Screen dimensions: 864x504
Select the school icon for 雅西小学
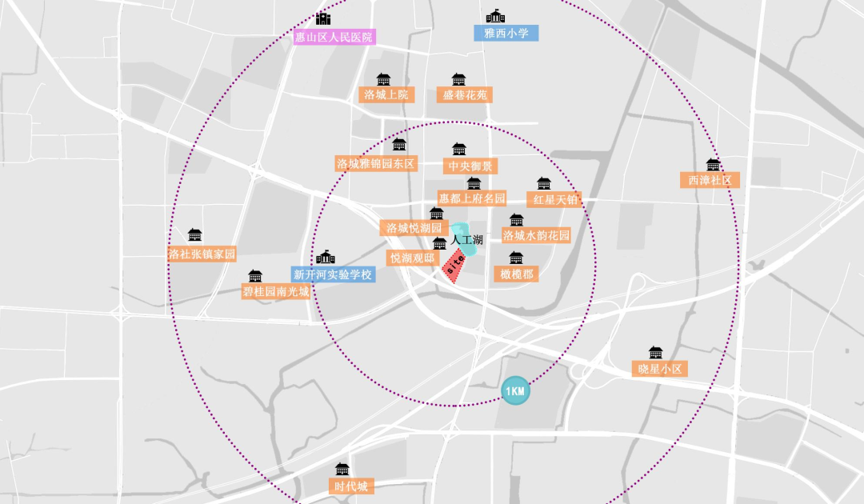[495, 16]
